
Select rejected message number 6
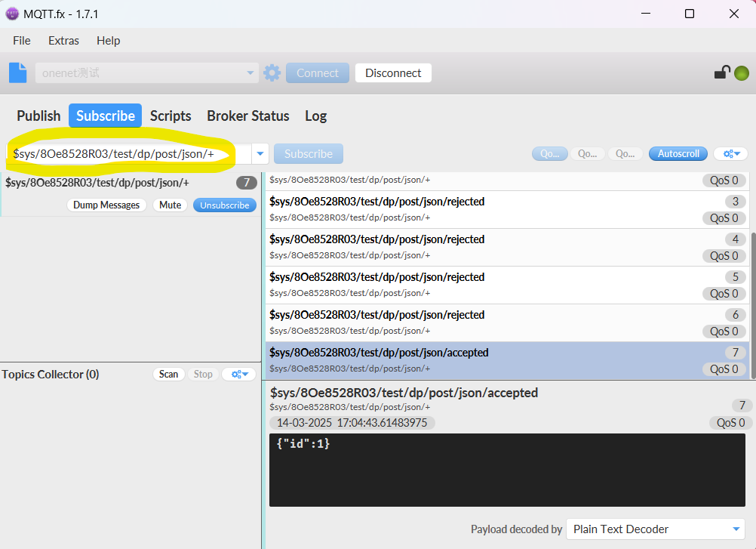tap(507, 322)
